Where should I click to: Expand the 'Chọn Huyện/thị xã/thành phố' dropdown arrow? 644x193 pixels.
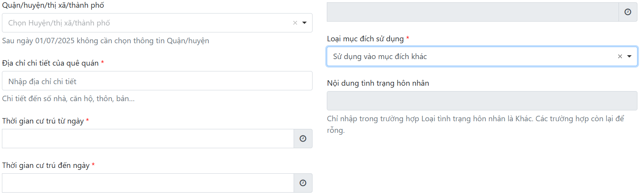[x=304, y=23]
